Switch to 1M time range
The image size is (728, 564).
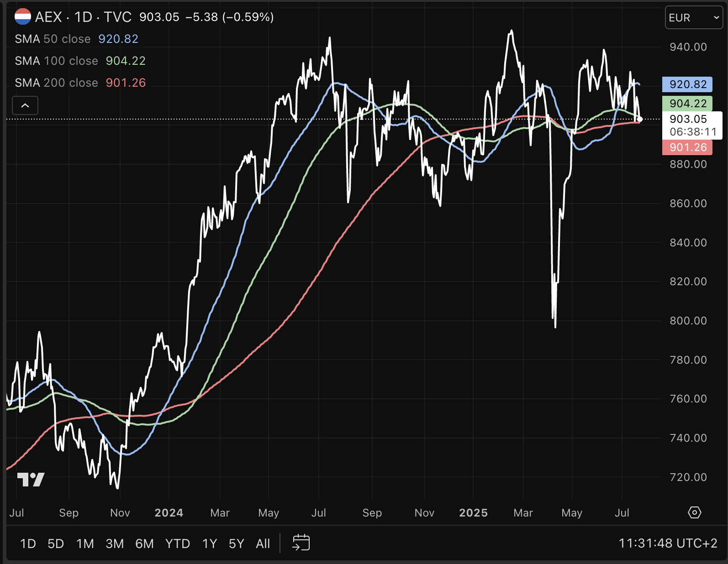[x=85, y=543]
